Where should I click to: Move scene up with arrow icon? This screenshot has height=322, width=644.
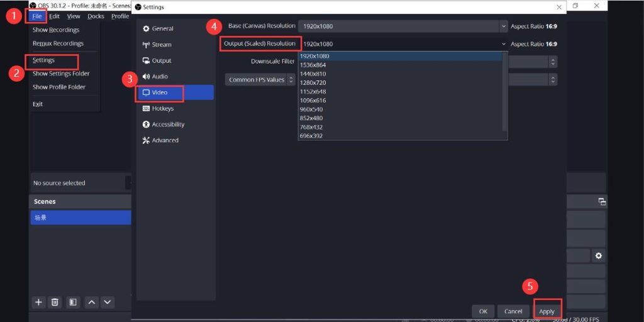(x=92, y=303)
